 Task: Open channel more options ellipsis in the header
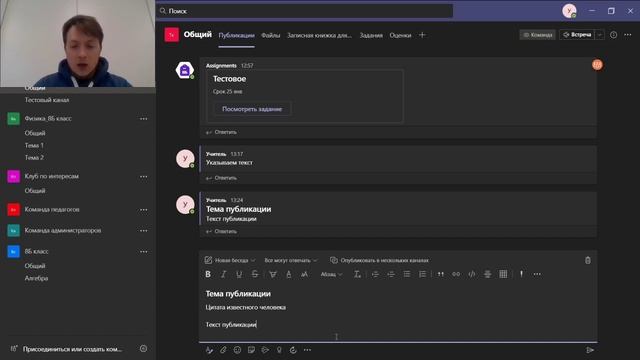click(x=628, y=35)
